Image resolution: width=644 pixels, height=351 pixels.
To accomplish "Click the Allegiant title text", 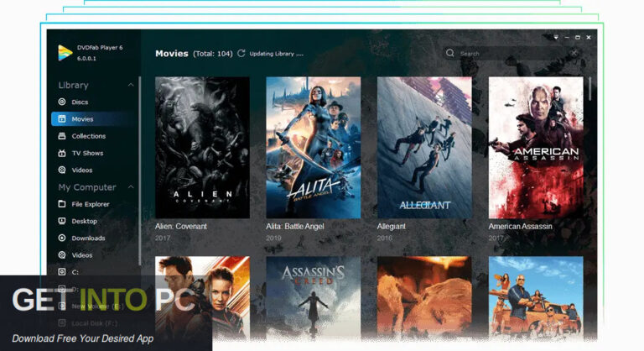I will [x=391, y=227].
